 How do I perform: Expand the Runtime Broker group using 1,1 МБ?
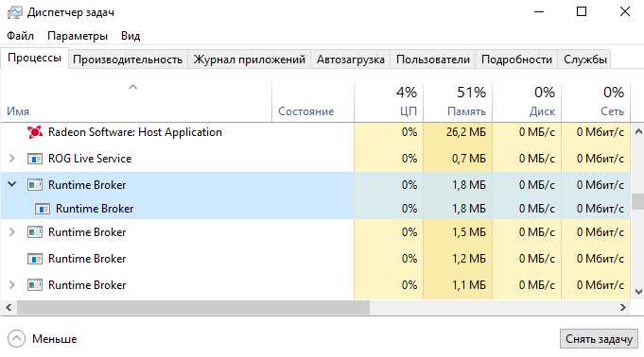point(12,285)
